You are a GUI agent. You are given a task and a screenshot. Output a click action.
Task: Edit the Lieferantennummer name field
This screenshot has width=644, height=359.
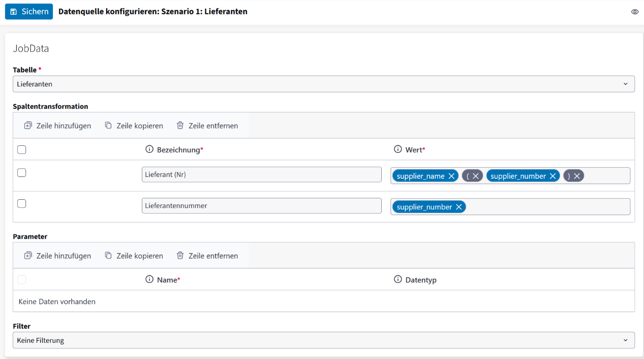[x=262, y=206]
